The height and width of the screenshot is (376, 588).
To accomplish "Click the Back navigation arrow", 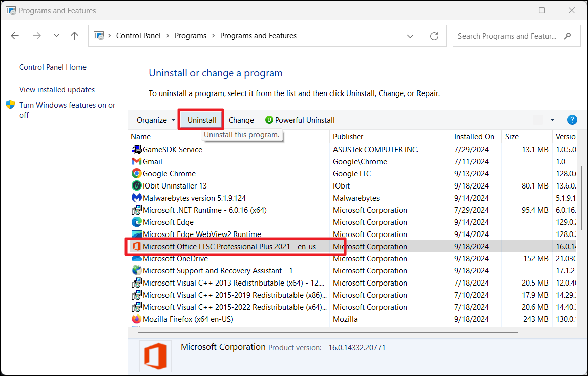I will pos(15,36).
